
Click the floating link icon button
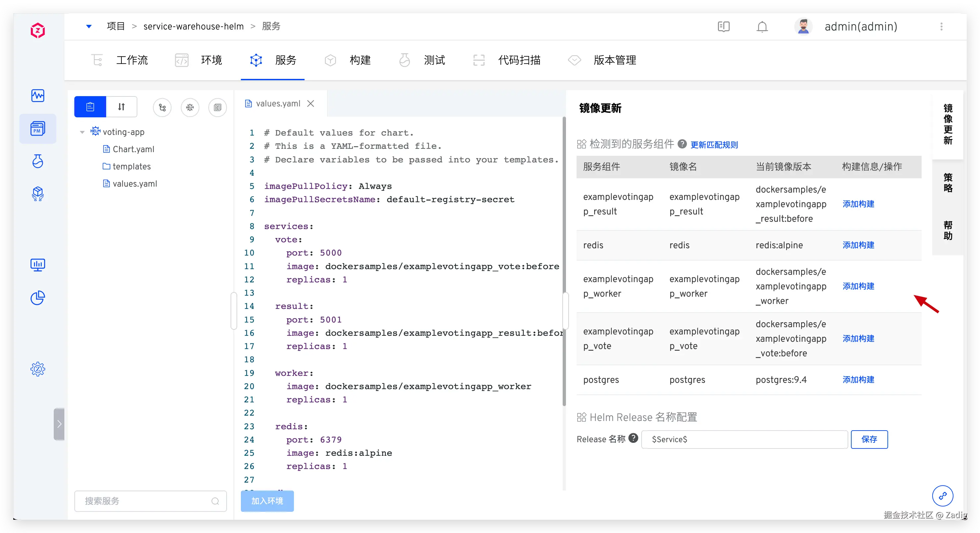pyautogui.click(x=942, y=496)
